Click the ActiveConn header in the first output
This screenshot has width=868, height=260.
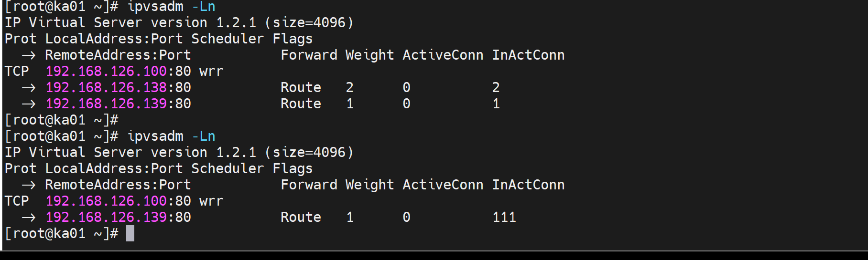[443, 55]
